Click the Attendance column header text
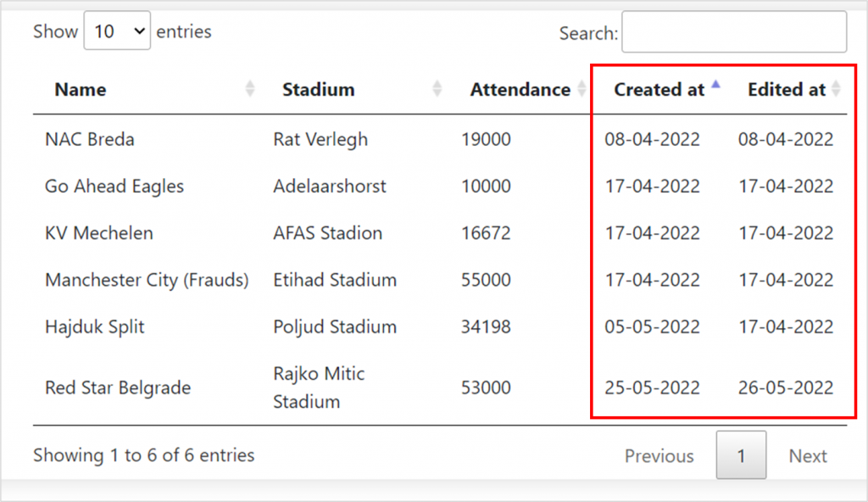 520,89
